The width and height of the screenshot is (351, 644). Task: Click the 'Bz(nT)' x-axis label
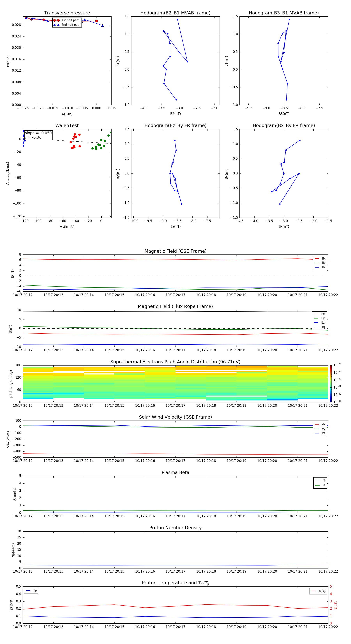[175, 227]
